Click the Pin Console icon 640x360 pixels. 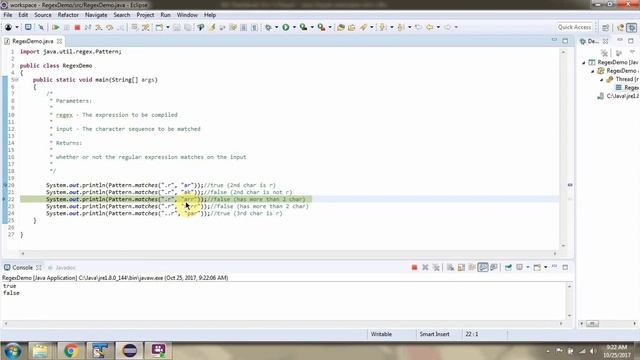(x=508, y=267)
